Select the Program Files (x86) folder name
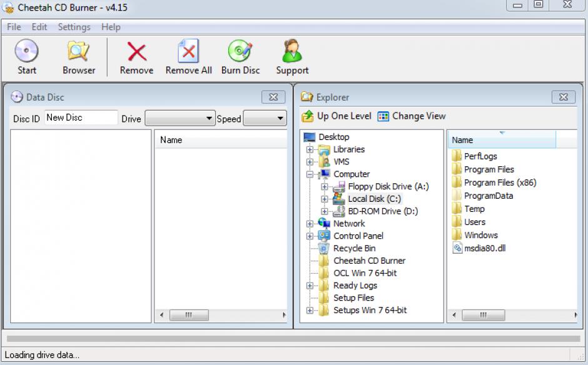 [500, 182]
